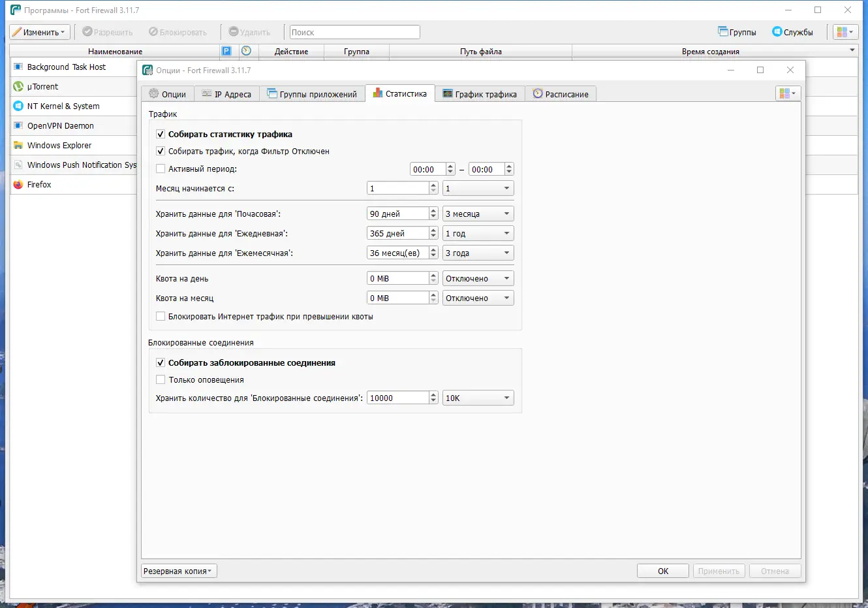The height and width of the screenshot is (608, 868).
Task: Click the 'Блокировать' block toolbar button
Action: coord(178,32)
